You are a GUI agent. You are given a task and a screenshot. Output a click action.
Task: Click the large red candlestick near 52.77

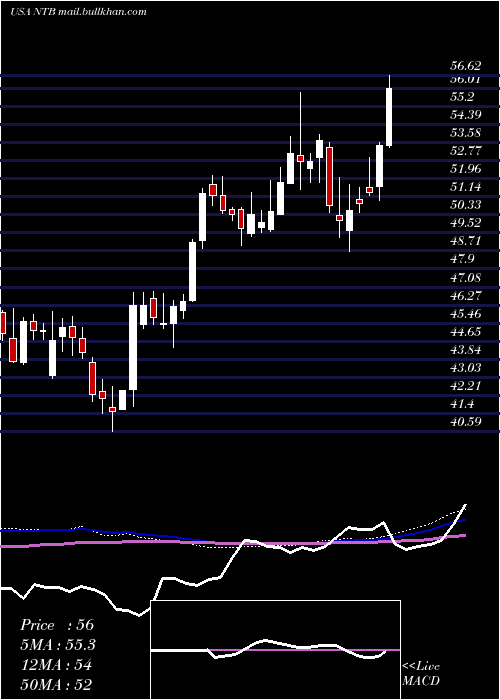coord(329,176)
